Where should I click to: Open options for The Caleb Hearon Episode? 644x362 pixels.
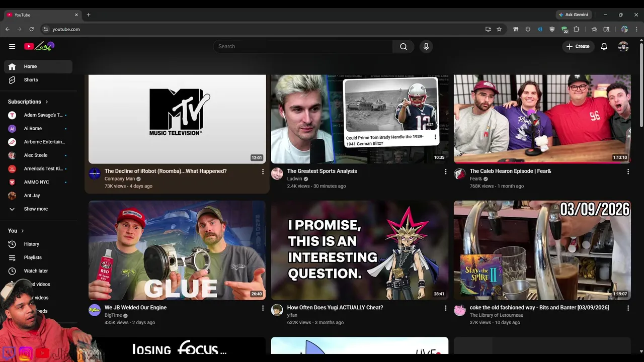tap(628, 172)
